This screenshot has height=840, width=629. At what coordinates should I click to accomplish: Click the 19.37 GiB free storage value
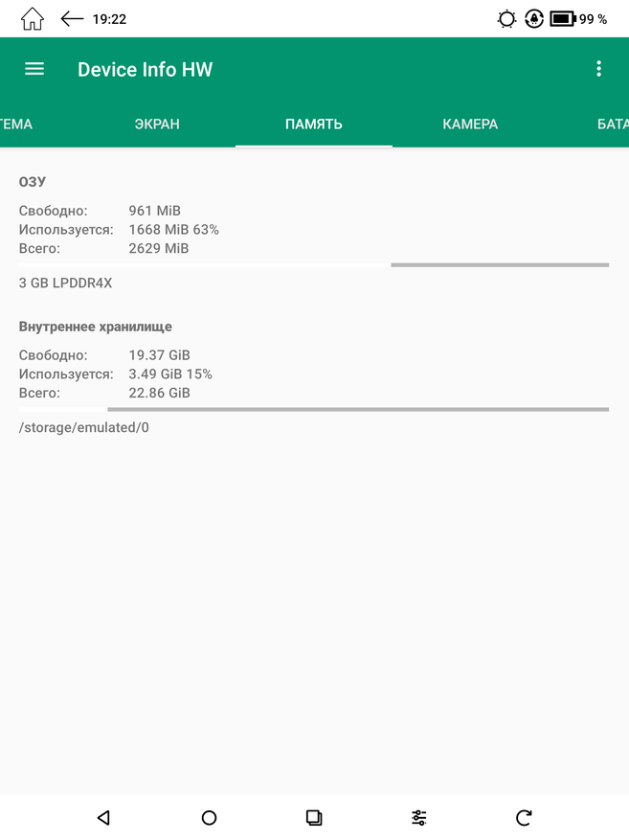pyautogui.click(x=160, y=355)
